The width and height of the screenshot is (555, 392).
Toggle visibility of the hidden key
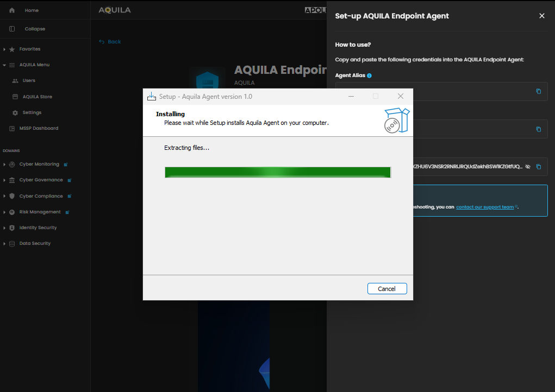tap(527, 167)
